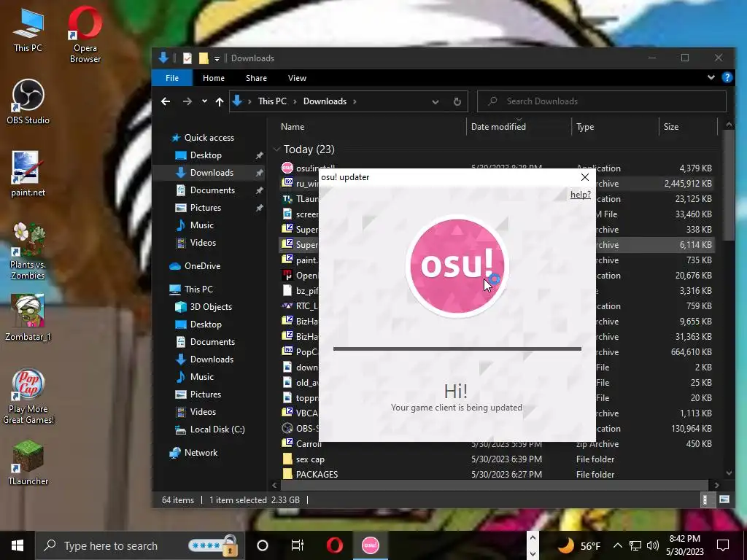Open the View ribbon tab
Viewport: 747px width, 560px height.
coord(298,78)
